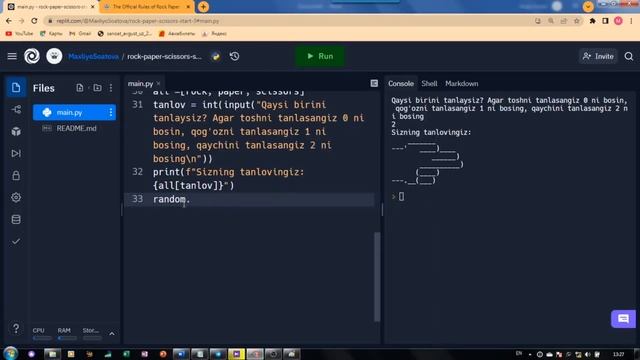The height and width of the screenshot is (360, 640).
Task: Select the Files sidebar icon
Action: tap(16, 87)
